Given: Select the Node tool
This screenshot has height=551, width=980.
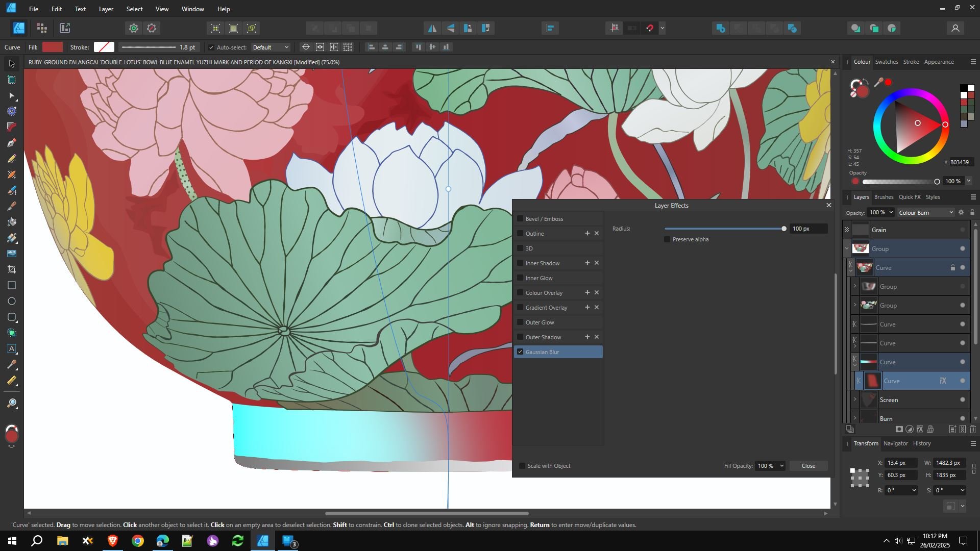Looking at the screenshot, I should click(x=12, y=96).
